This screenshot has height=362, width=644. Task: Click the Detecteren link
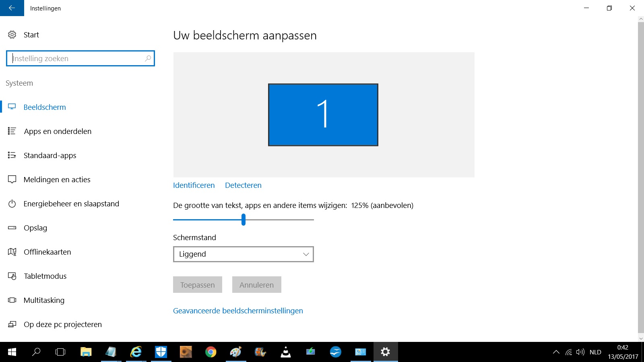pos(243,185)
